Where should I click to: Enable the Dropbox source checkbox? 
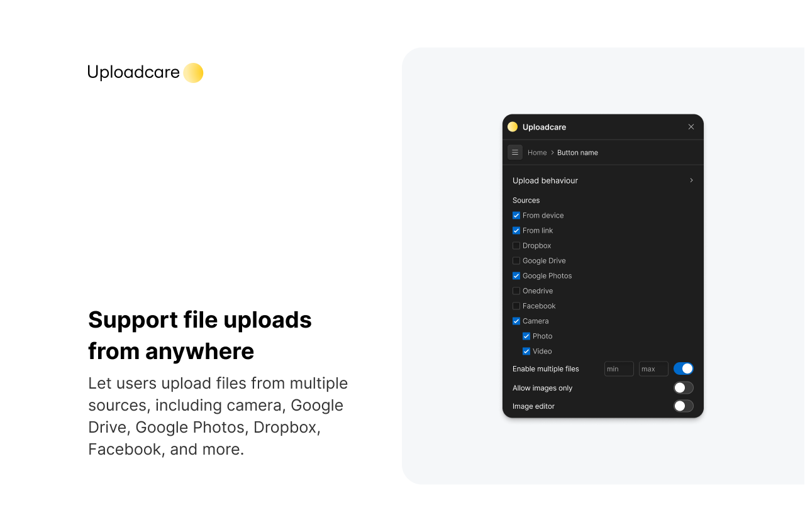click(x=516, y=245)
